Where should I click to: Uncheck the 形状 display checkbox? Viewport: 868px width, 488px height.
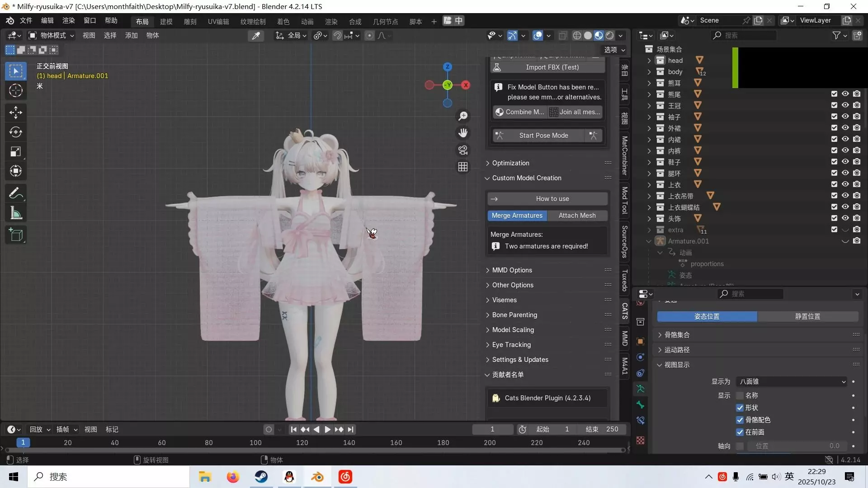point(740,408)
